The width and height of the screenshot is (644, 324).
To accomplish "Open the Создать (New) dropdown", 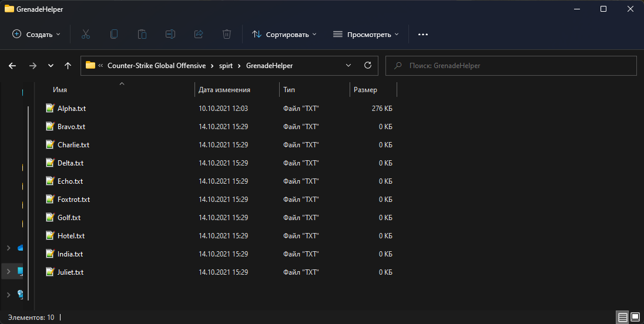I will [36, 35].
